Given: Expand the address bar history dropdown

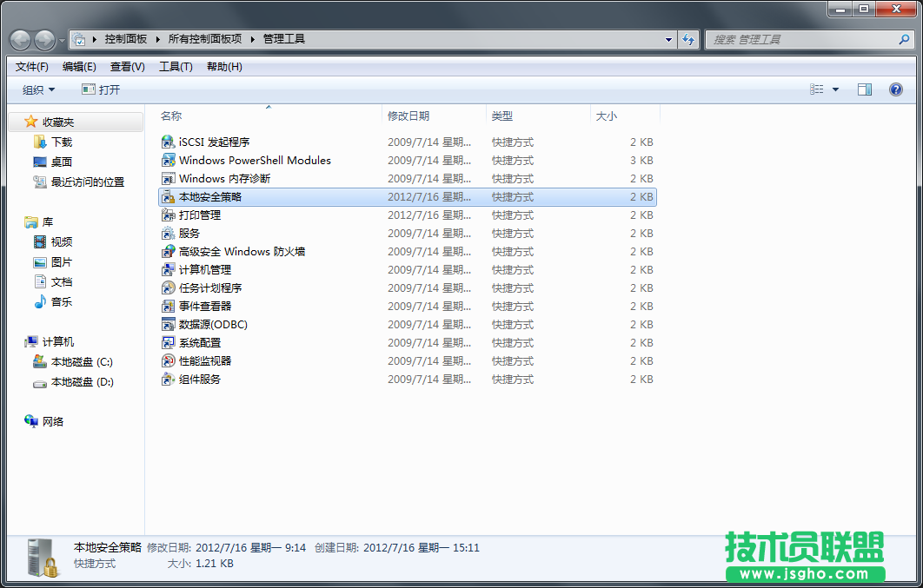Looking at the screenshot, I should (667, 39).
